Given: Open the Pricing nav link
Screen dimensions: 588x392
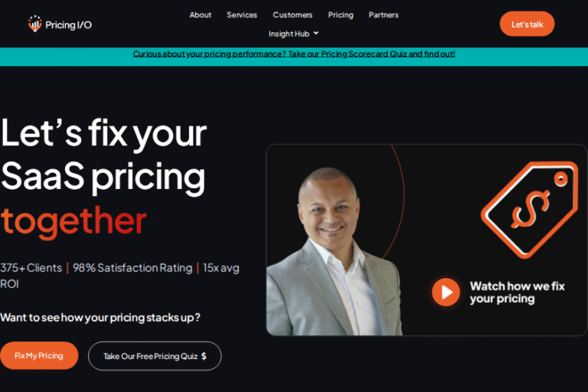Looking at the screenshot, I should [341, 15].
